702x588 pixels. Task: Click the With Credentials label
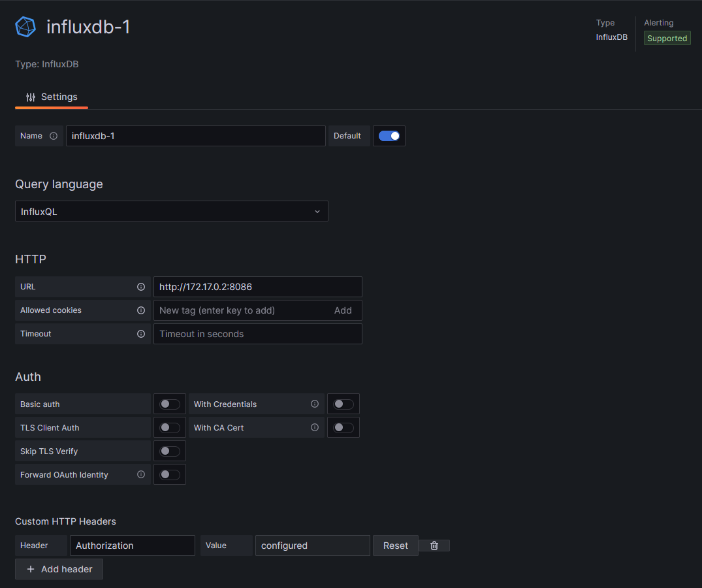pyautogui.click(x=225, y=404)
